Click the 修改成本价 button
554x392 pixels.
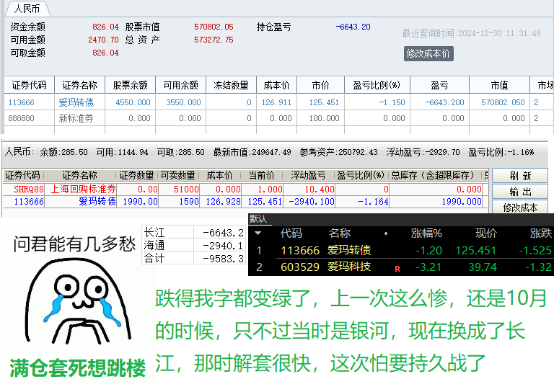click(x=428, y=53)
